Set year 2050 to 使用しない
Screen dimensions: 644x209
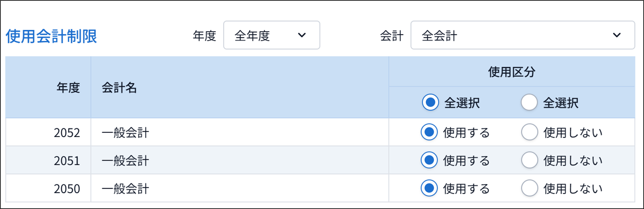[529, 188]
